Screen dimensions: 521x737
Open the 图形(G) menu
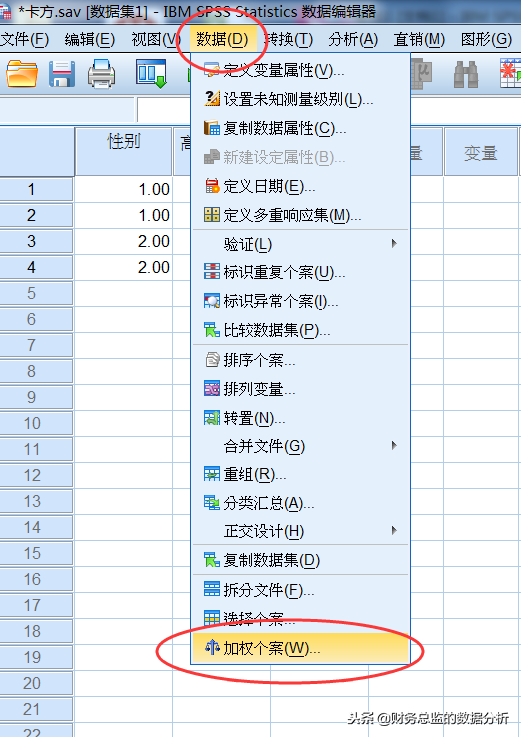[x=486, y=39]
